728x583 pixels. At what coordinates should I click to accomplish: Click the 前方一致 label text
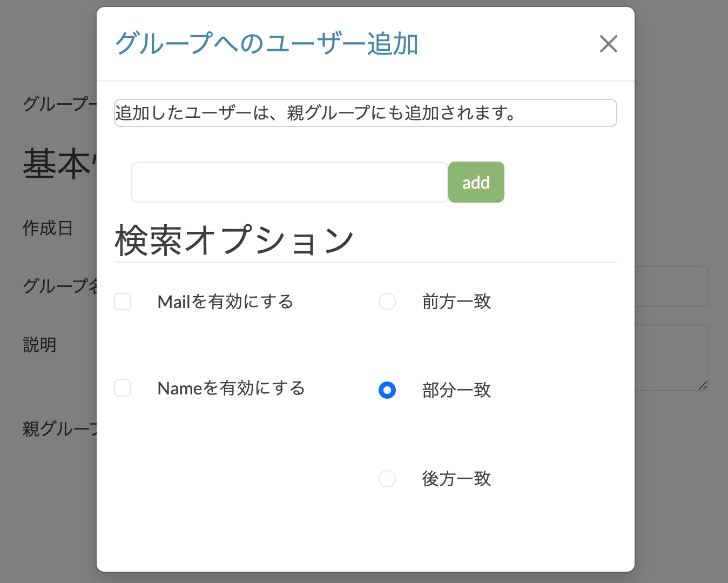click(456, 301)
